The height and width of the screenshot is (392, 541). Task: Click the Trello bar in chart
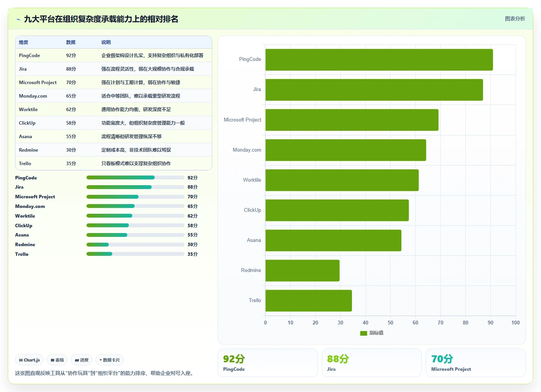pyautogui.click(x=309, y=301)
